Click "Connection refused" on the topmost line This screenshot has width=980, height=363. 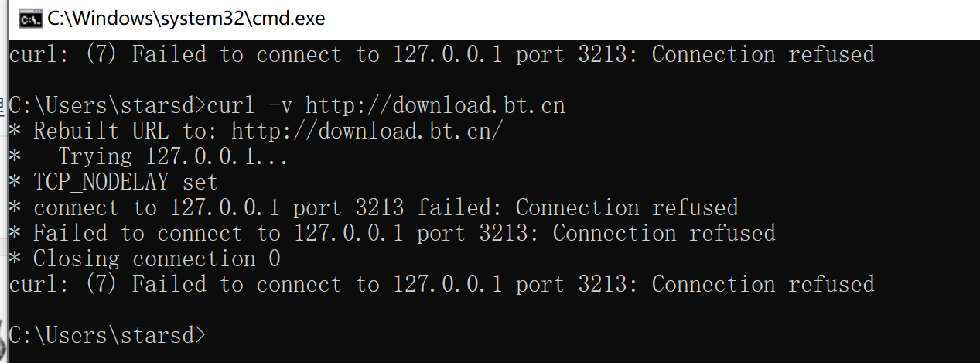[x=763, y=54]
